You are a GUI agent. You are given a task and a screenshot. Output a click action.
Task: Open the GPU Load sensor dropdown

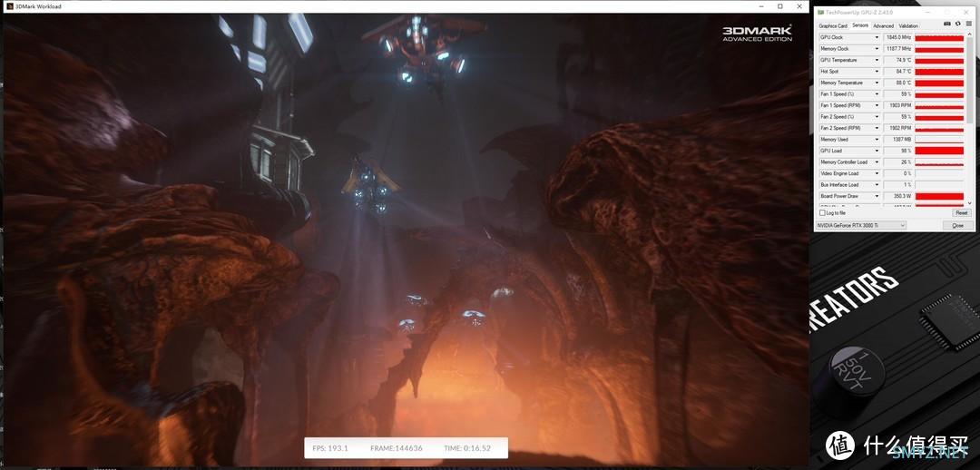[x=877, y=151]
